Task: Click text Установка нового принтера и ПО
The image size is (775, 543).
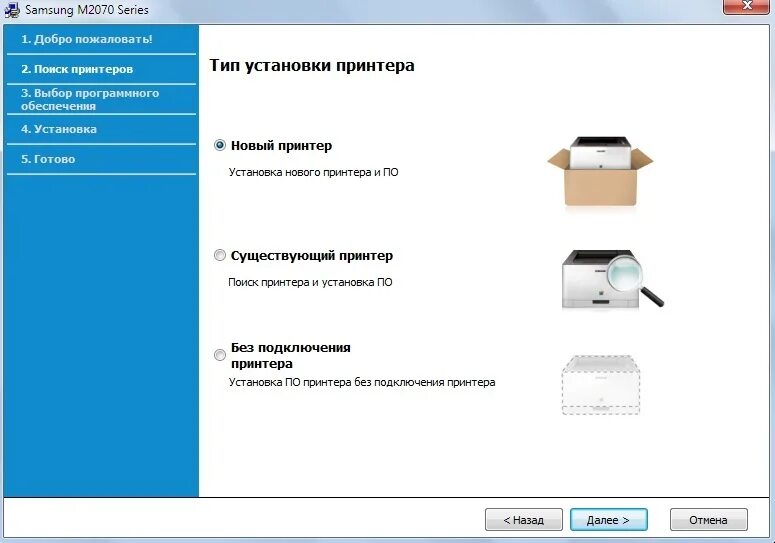Action: 313,172
